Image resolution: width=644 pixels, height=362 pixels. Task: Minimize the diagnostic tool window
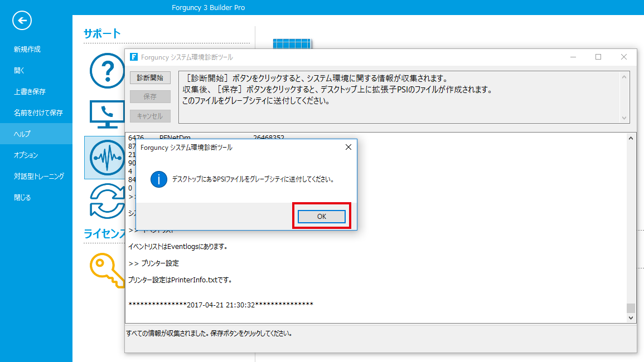click(573, 57)
